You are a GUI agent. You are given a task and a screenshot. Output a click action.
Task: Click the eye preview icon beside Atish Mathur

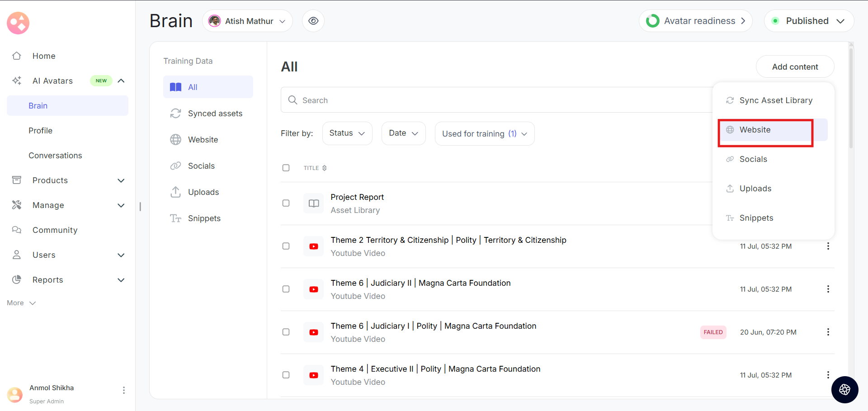[x=313, y=21]
